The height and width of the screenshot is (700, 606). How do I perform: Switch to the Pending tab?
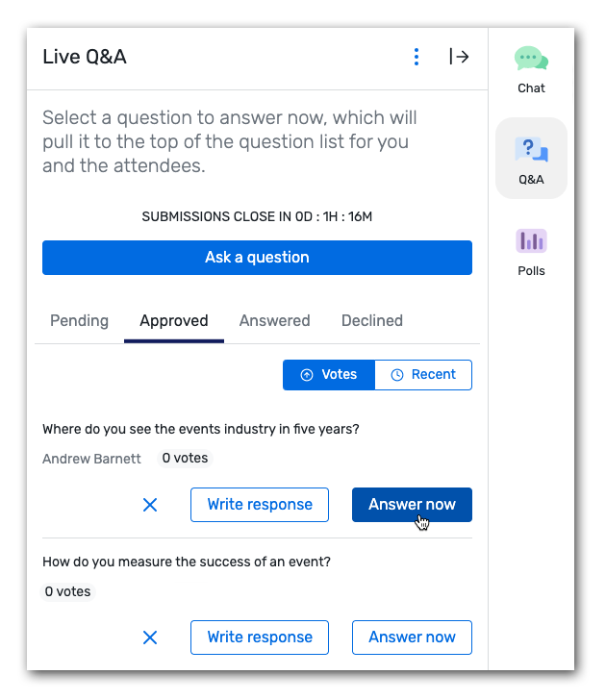79,321
